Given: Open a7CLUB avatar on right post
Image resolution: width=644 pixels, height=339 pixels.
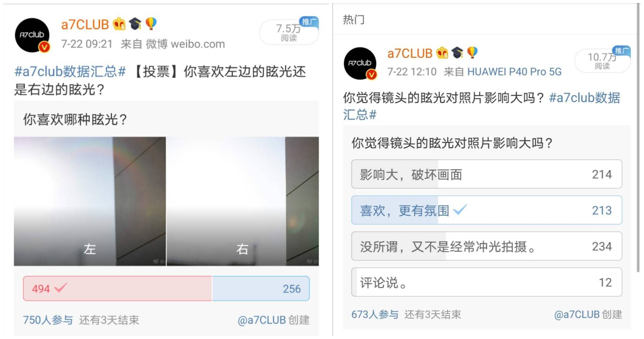Looking at the screenshot, I should 360,63.
